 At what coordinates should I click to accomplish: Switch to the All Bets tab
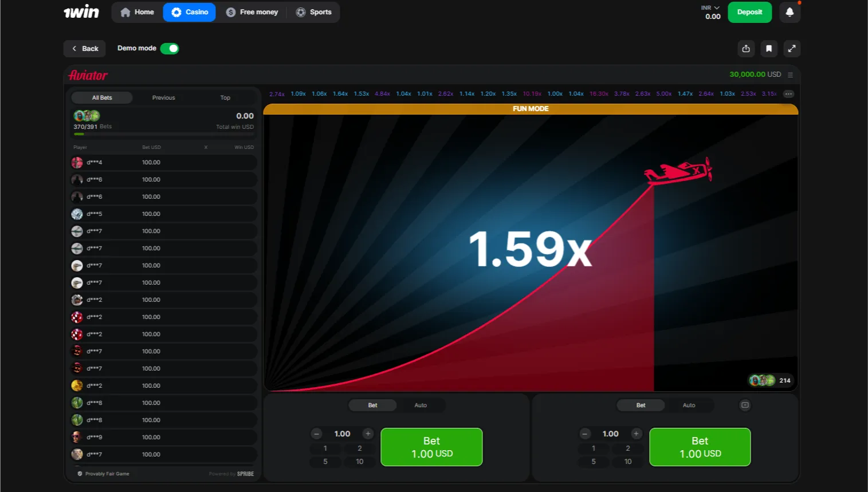tap(102, 98)
